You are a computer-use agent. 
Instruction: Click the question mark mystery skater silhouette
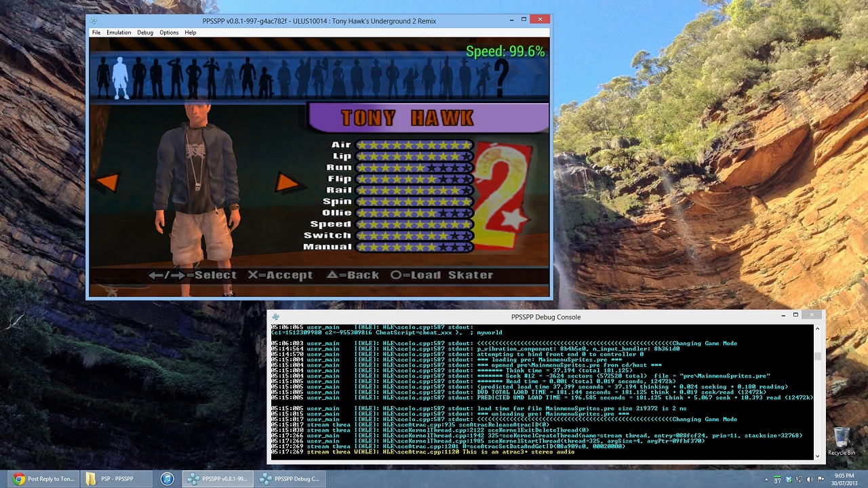[x=502, y=78]
